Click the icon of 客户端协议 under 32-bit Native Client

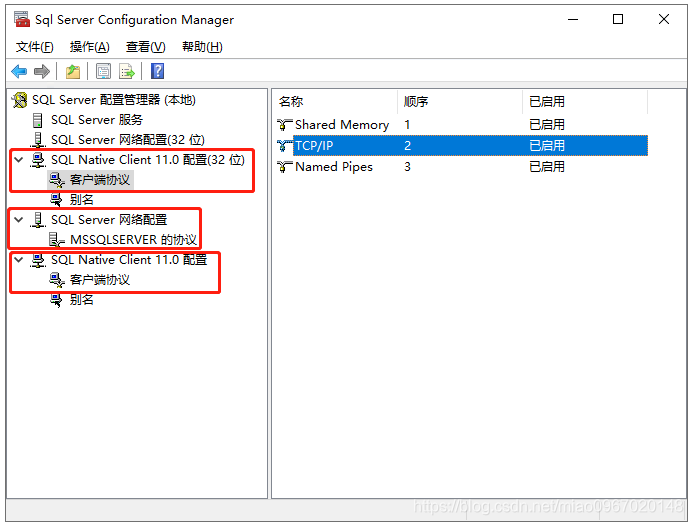click(57, 180)
